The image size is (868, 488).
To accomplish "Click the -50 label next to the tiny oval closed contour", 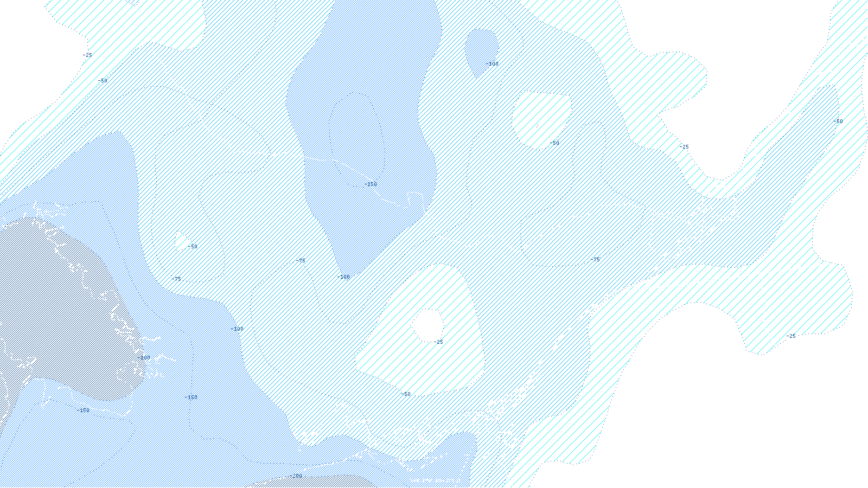I will click(x=193, y=247).
